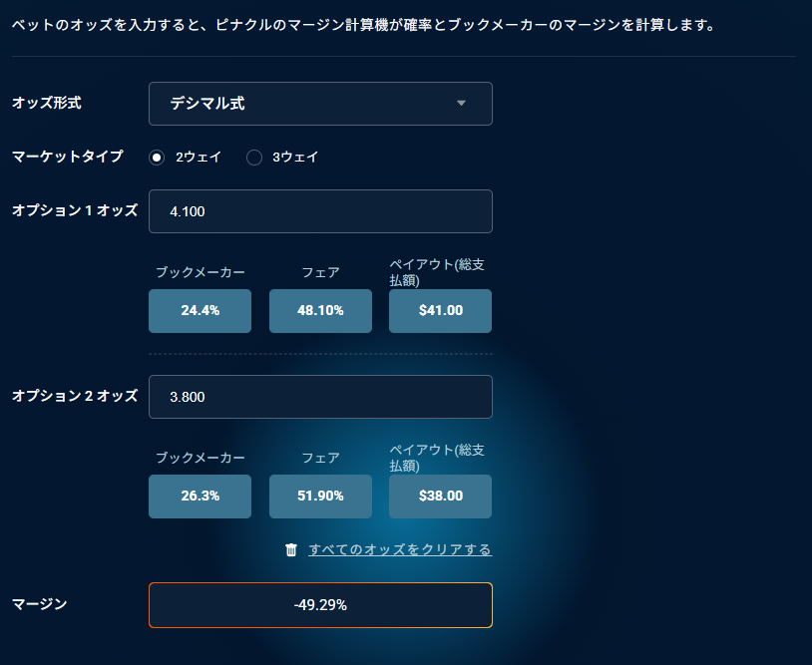Click the 26.3% bookmaker value box

click(x=200, y=497)
